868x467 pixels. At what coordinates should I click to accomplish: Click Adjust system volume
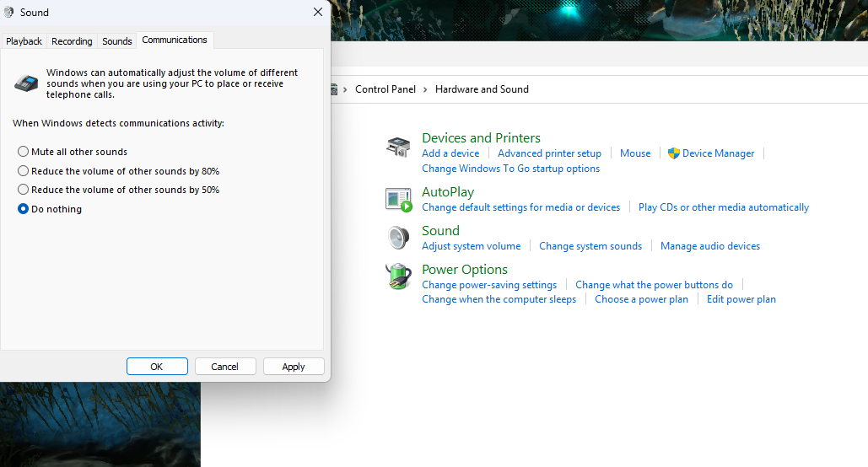click(x=471, y=245)
